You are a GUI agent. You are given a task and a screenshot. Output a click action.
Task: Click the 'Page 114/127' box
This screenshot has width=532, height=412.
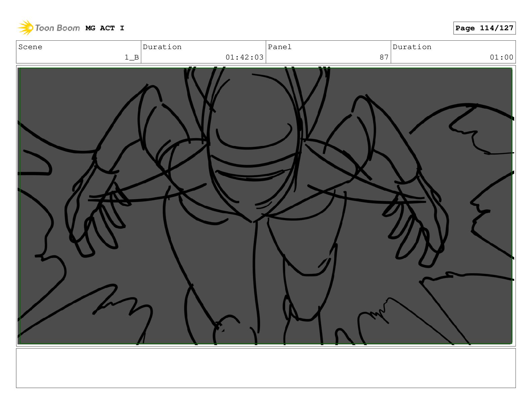pyautogui.click(x=484, y=28)
